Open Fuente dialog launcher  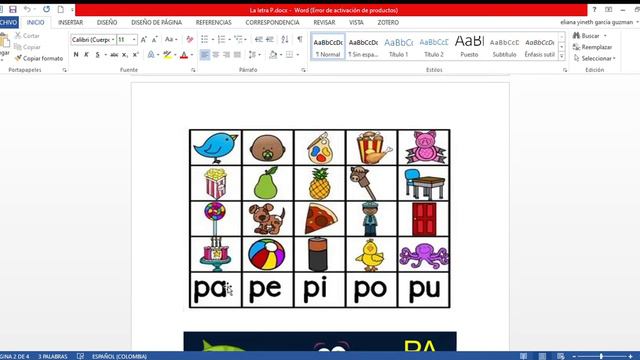click(x=193, y=70)
